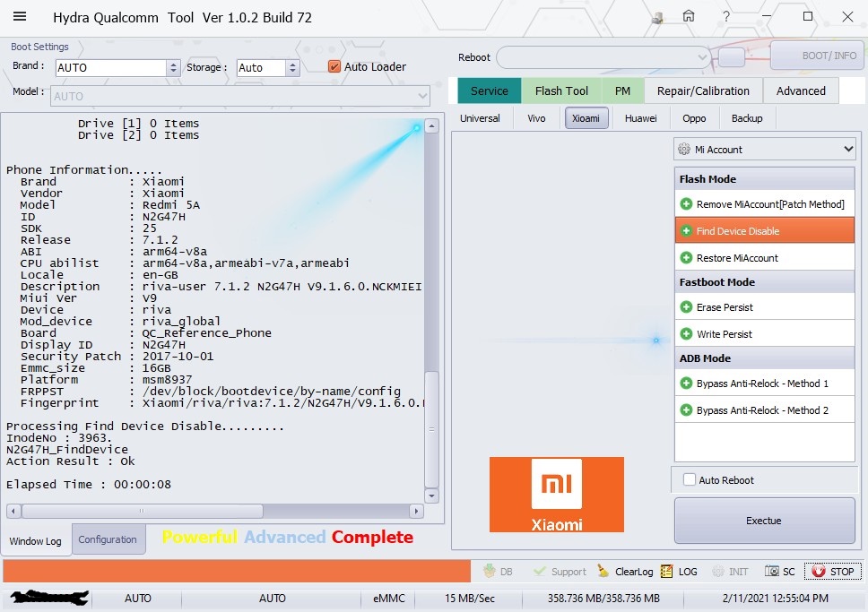Expand the Model dropdown
This screenshot has height=612, width=868.
click(423, 96)
